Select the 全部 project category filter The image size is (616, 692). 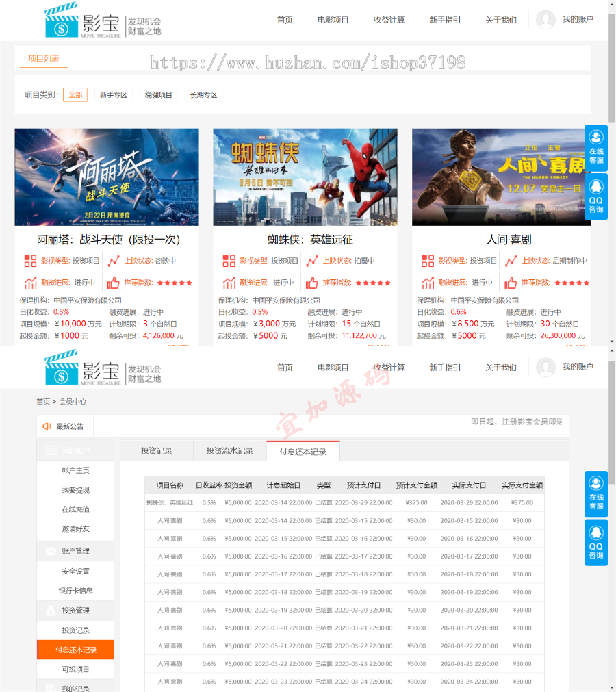(75, 94)
